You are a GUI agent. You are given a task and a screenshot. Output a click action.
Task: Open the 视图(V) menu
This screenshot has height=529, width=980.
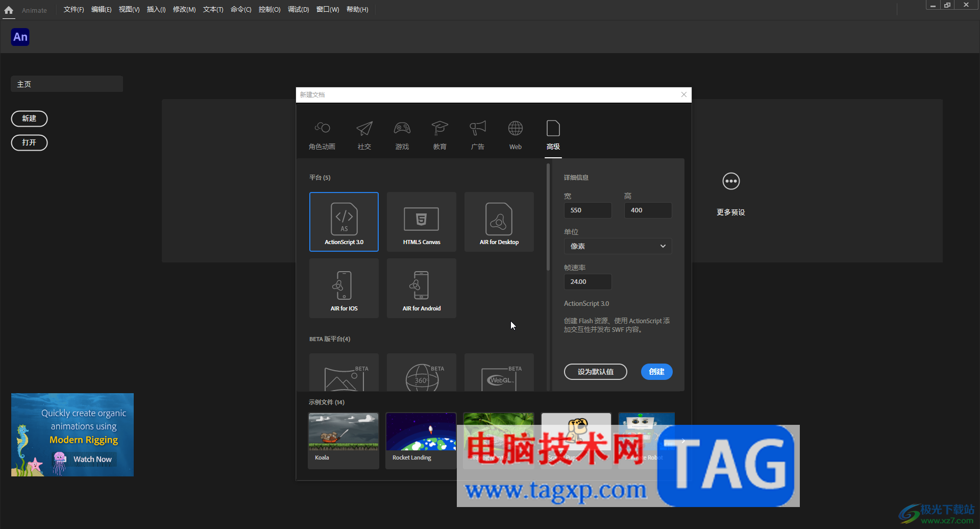tap(129, 10)
